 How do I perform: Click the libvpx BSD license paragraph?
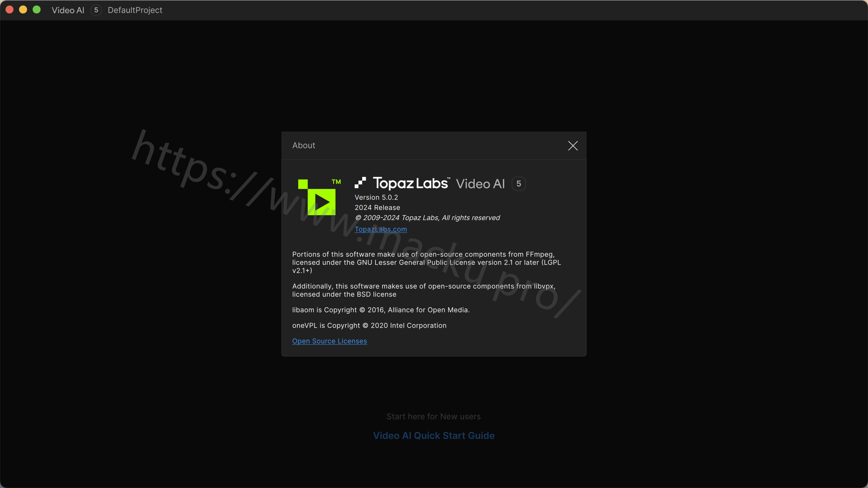[x=424, y=290]
